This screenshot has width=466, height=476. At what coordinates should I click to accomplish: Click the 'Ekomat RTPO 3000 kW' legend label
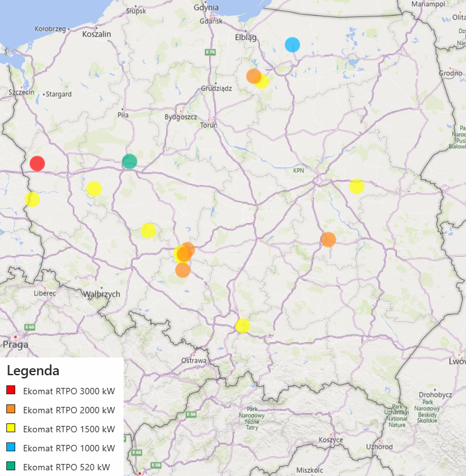[68, 391]
